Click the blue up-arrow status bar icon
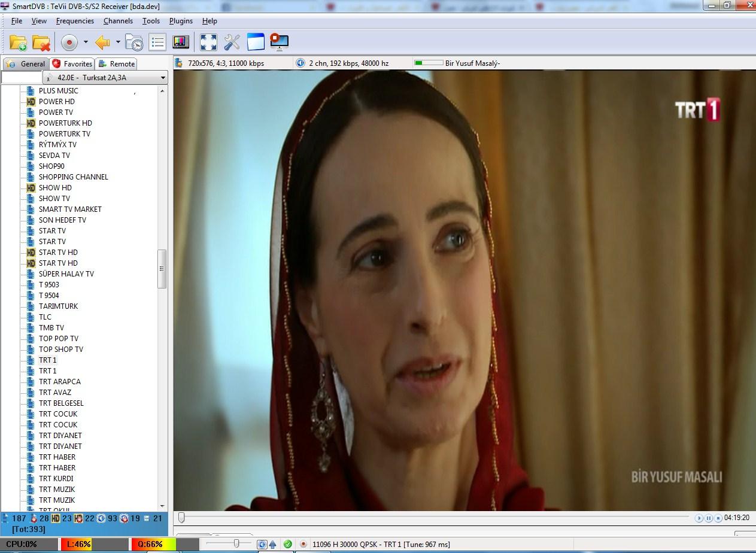The height and width of the screenshot is (553, 756). pos(272,544)
